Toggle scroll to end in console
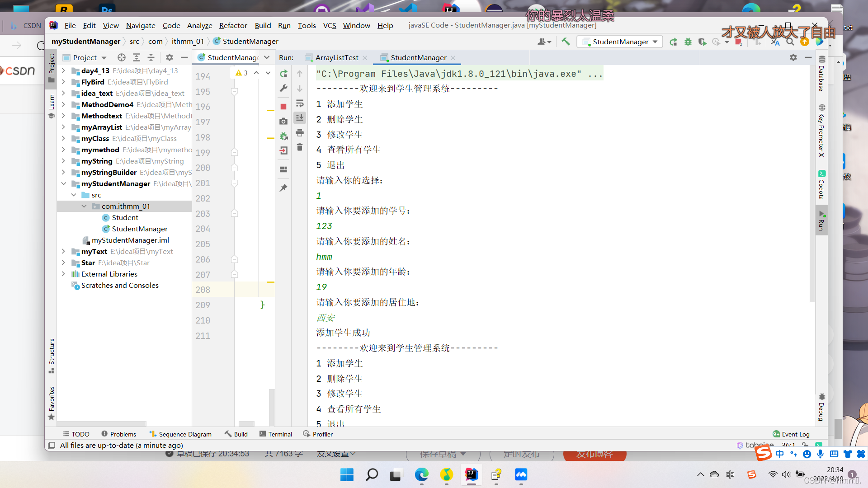 pyautogui.click(x=300, y=118)
